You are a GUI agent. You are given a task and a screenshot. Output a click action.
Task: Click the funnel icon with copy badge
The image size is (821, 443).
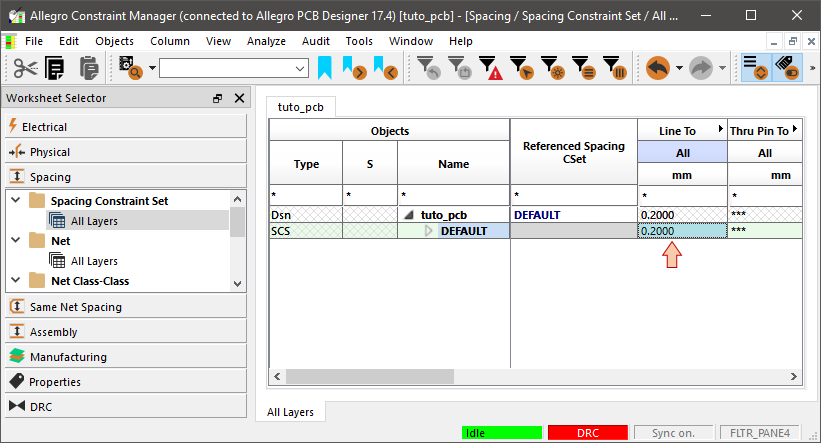460,68
